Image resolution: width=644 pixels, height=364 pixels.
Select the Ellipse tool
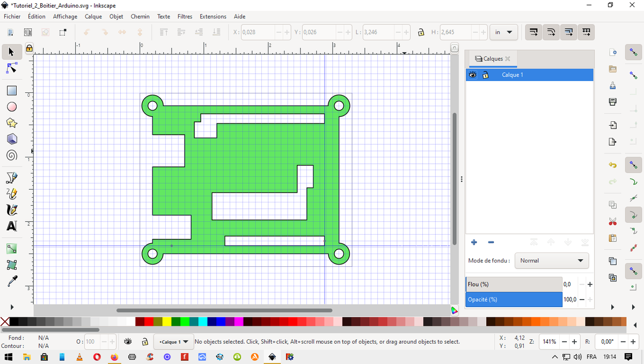[x=11, y=107]
